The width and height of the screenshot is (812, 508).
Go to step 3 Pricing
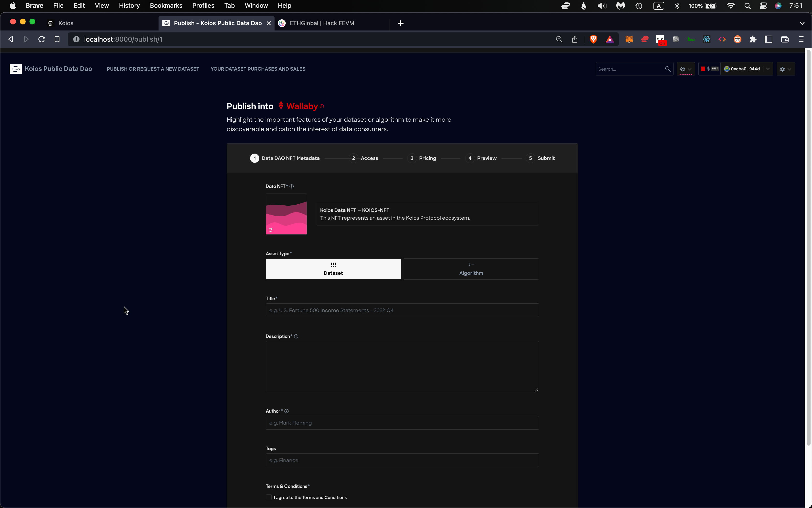(422, 158)
